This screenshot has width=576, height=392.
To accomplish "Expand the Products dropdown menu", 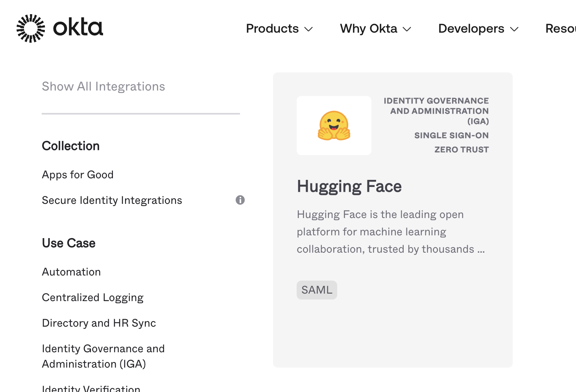I will 279,29.
